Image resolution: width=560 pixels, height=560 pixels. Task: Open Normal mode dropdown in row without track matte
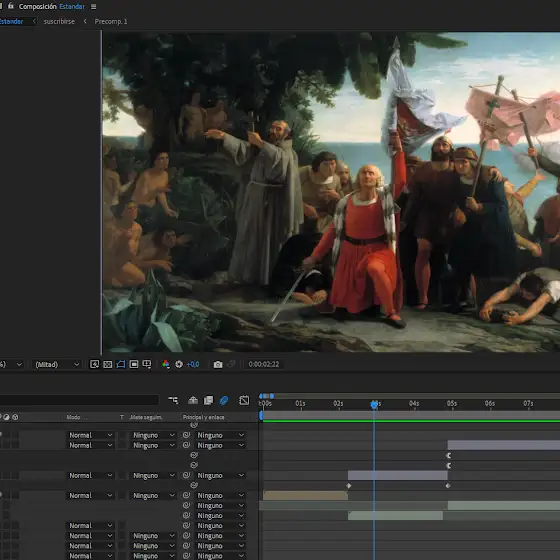(90, 526)
